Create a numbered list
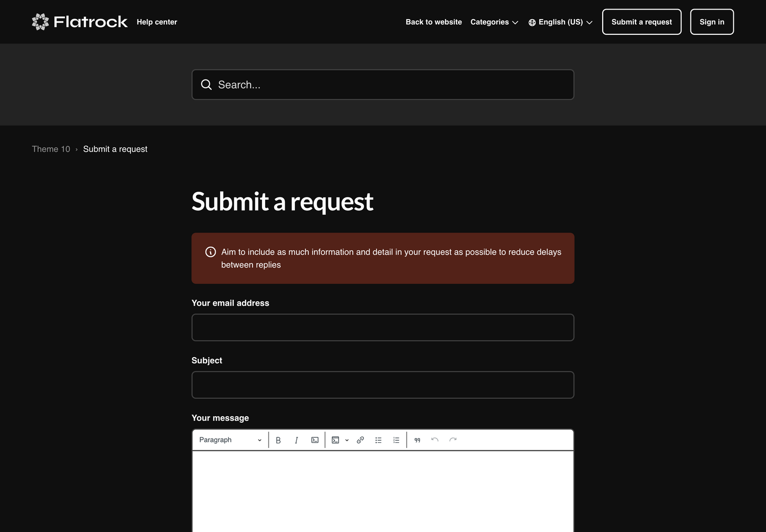 (x=397, y=440)
